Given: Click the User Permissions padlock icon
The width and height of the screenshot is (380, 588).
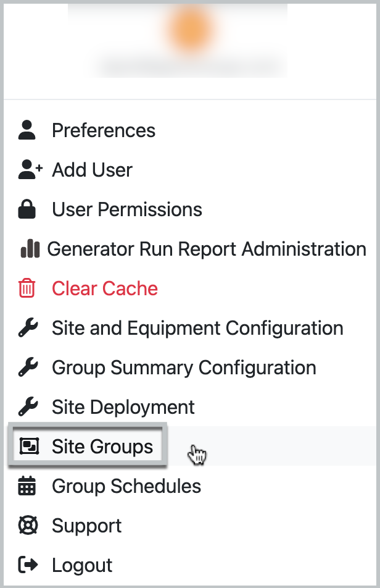Looking at the screenshot, I should coord(28,209).
